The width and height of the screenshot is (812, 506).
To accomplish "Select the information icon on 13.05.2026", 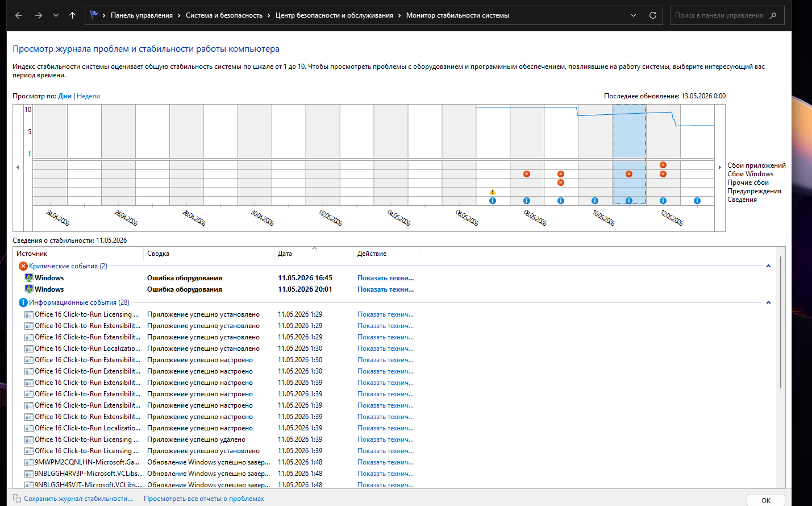I will (x=697, y=201).
